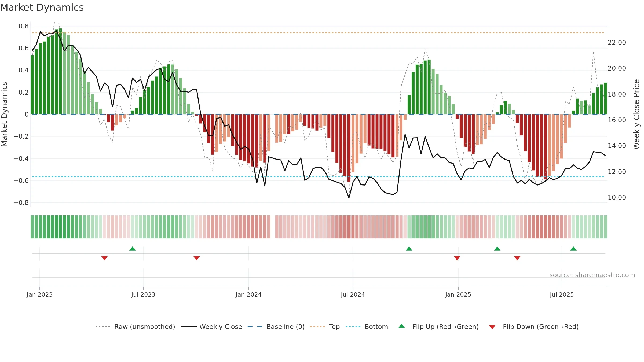644x362 pixels.
Task: Click the 20.00 price axis tick
Action: (617, 68)
